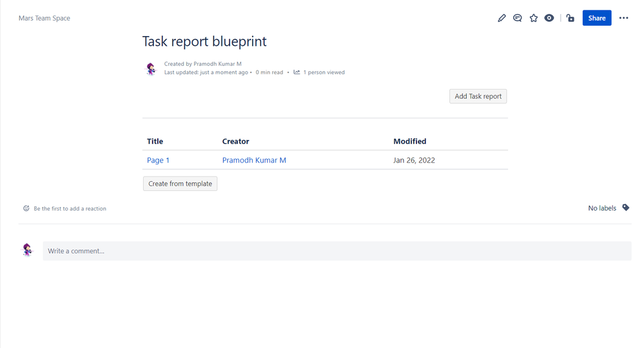
Task: Click the page analytics chart icon
Action: click(x=297, y=72)
